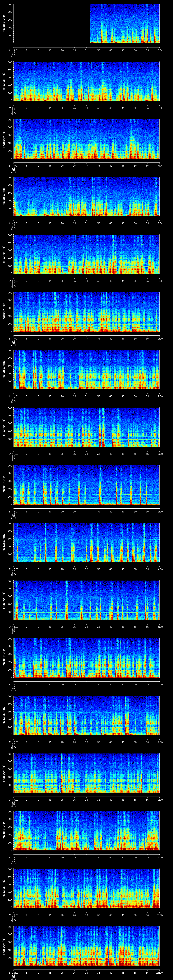
Task: Click the 1000 tick of the 21:04:00 panel
Action: point(9,5)
